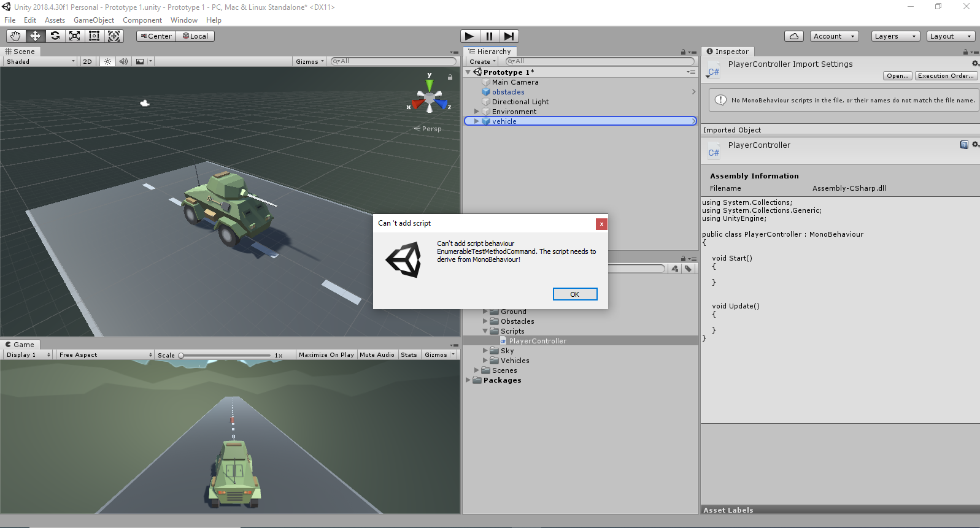The width and height of the screenshot is (980, 528).
Task: Click OK in the error dialog
Action: pos(575,294)
